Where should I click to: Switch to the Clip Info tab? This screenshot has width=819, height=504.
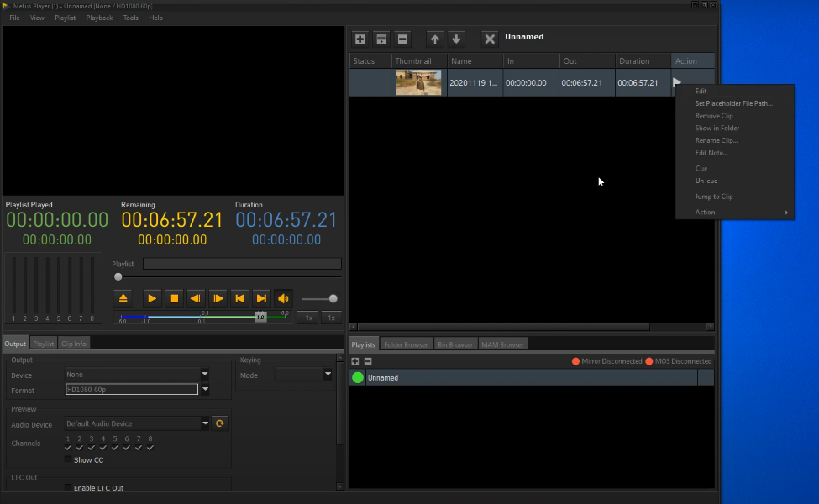tap(74, 344)
